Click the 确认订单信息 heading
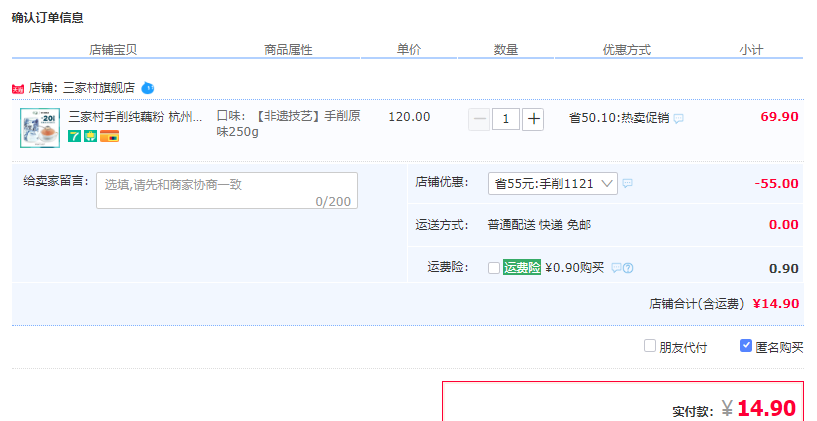 [x=47, y=18]
